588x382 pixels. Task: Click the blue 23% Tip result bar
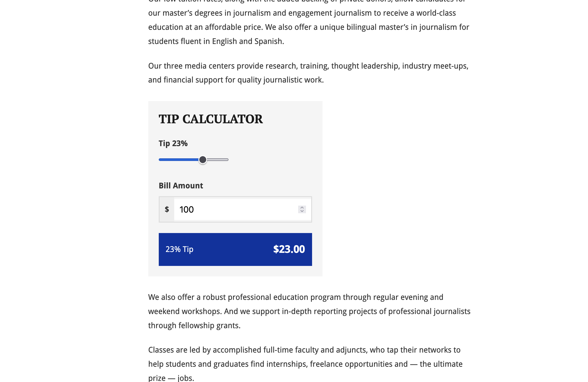(x=235, y=249)
